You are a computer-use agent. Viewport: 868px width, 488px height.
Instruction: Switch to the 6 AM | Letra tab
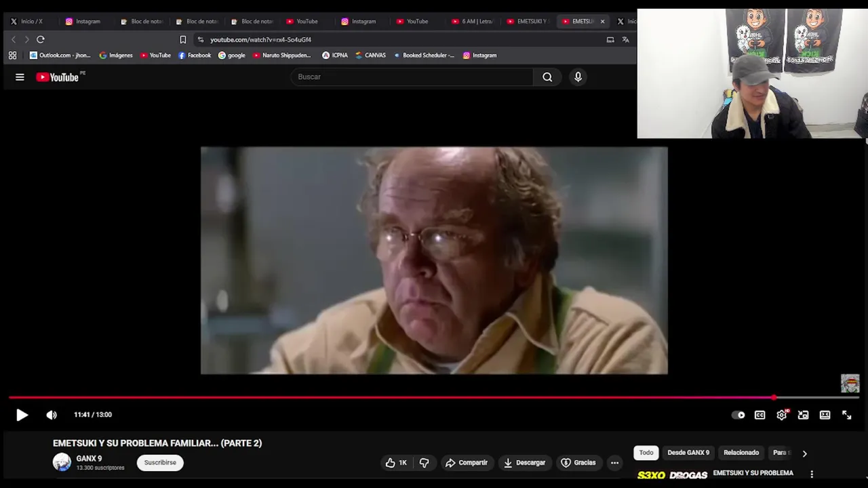pyautogui.click(x=473, y=22)
